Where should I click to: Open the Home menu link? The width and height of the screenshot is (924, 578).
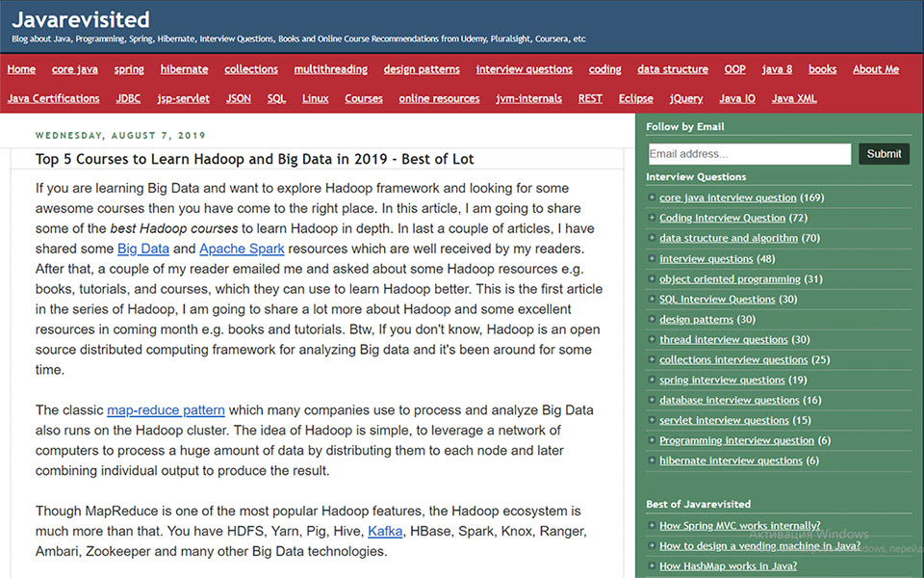tap(21, 69)
